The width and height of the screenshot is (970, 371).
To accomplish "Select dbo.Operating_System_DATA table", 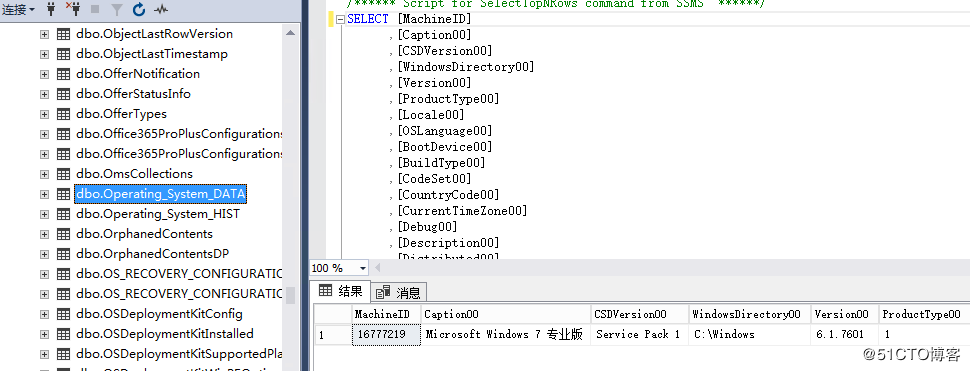I will [161, 194].
